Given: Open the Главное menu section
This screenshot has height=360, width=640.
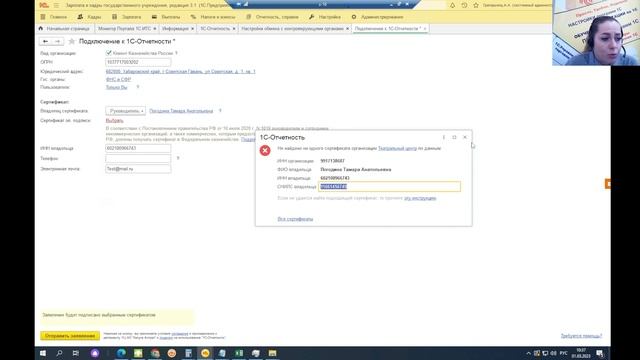Looking at the screenshot, I should tap(54, 17).
